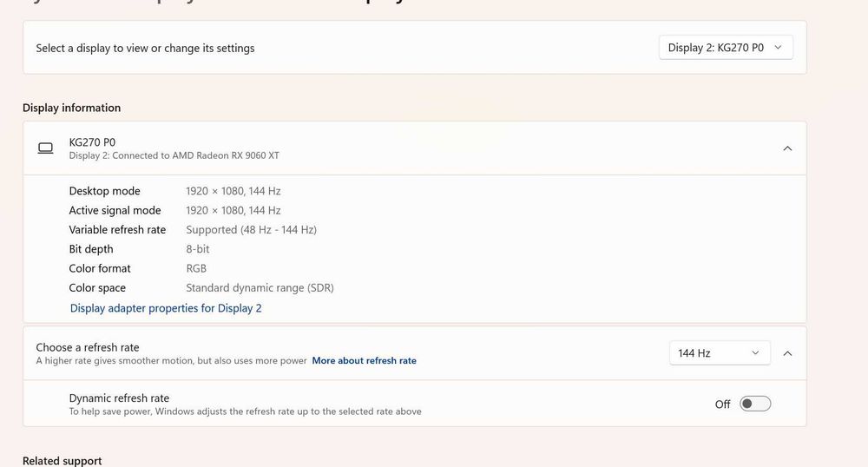The height and width of the screenshot is (467, 868).
Task: Follow the More about refresh rate link
Action: (365, 361)
